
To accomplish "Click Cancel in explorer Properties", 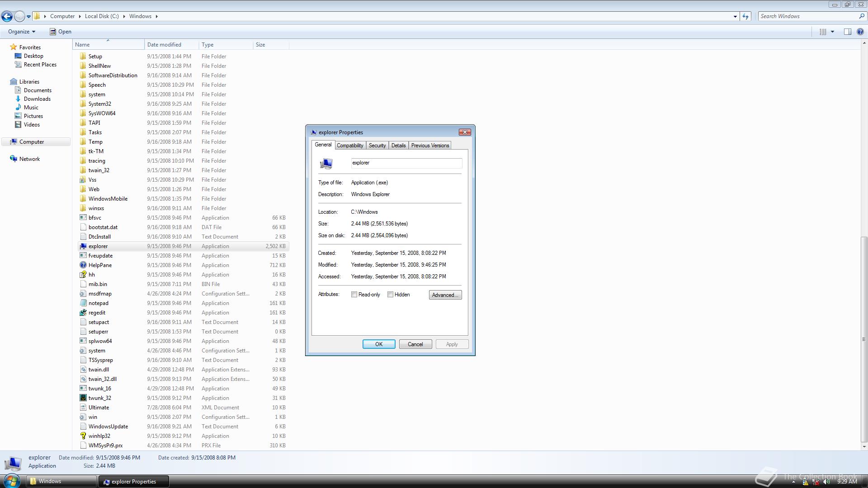I will tap(415, 344).
